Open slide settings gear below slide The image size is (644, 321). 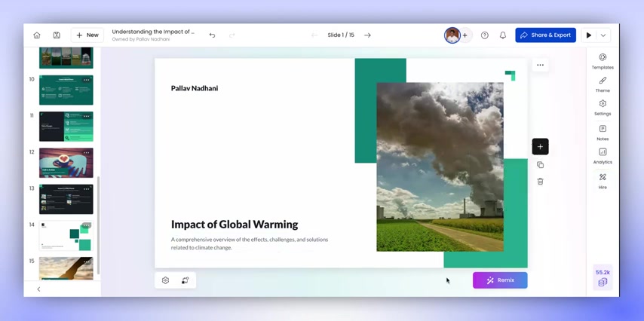coord(165,280)
